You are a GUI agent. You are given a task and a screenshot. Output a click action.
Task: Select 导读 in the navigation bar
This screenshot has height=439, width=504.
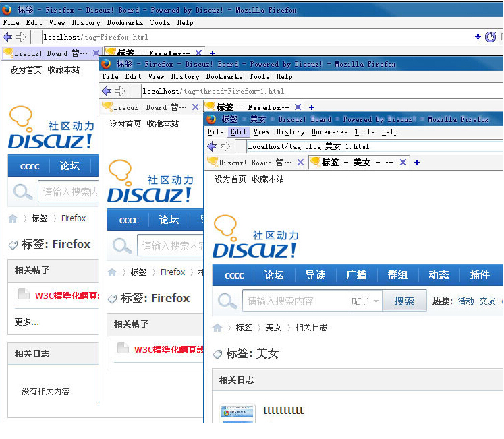coord(315,275)
